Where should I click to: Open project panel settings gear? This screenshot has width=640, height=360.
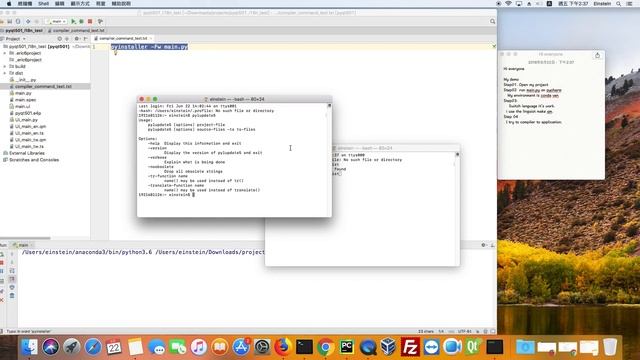76,39
